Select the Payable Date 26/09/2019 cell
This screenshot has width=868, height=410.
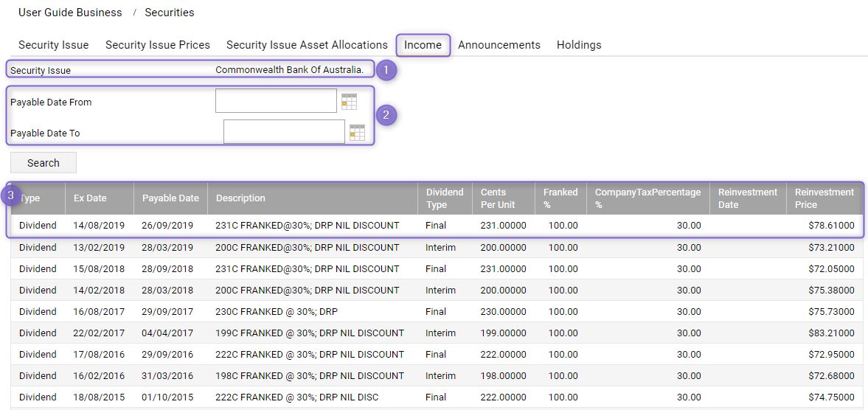tap(167, 226)
